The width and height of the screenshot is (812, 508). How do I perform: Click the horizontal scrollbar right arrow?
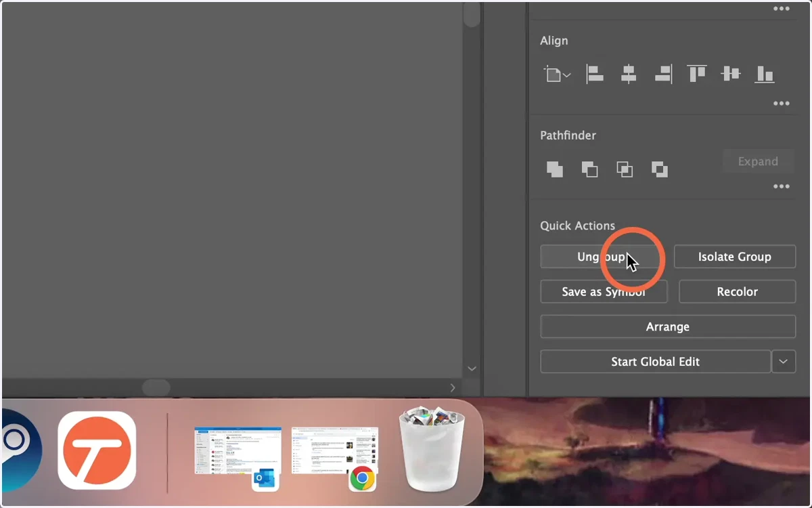(x=453, y=387)
